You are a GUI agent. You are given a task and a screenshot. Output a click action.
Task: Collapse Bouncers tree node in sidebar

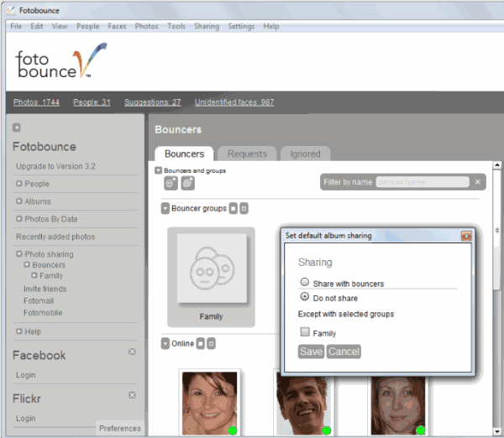(x=27, y=264)
